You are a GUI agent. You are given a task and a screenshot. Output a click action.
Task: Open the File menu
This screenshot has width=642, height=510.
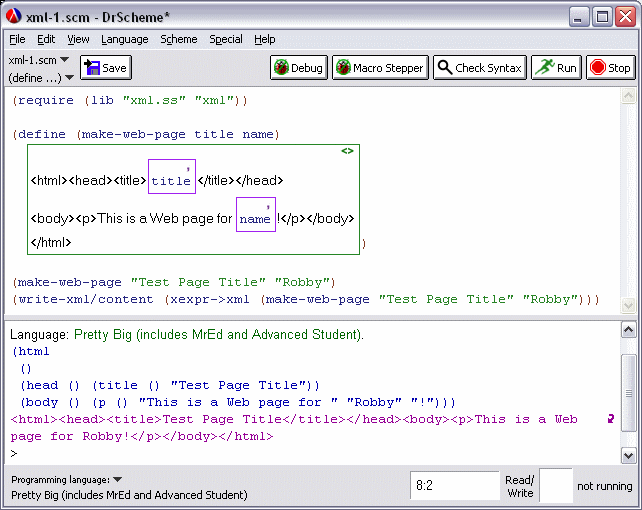point(17,39)
